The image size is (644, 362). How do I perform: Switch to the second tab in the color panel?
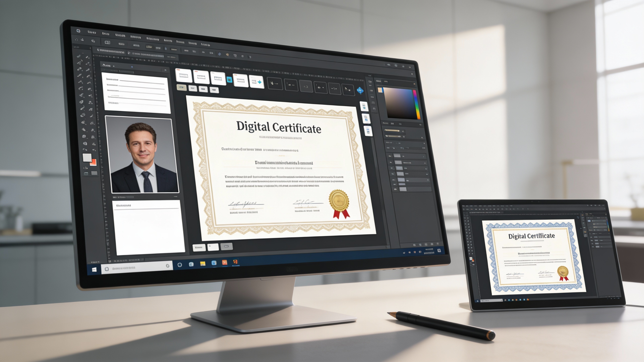coord(386,81)
